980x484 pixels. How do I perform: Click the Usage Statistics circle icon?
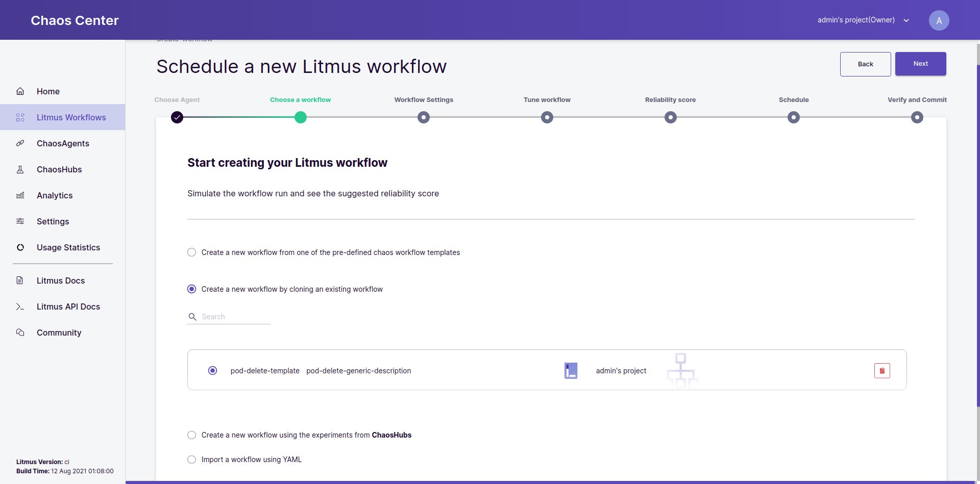(x=20, y=247)
